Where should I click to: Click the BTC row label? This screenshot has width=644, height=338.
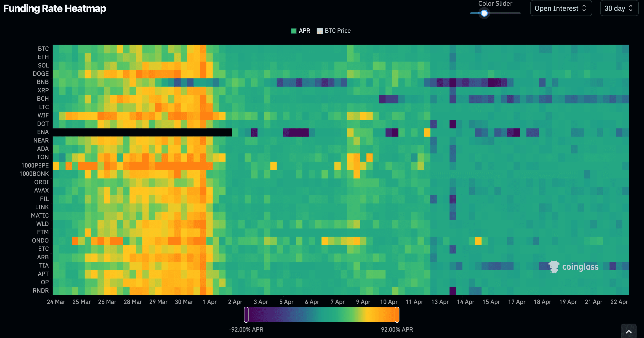[x=43, y=48]
